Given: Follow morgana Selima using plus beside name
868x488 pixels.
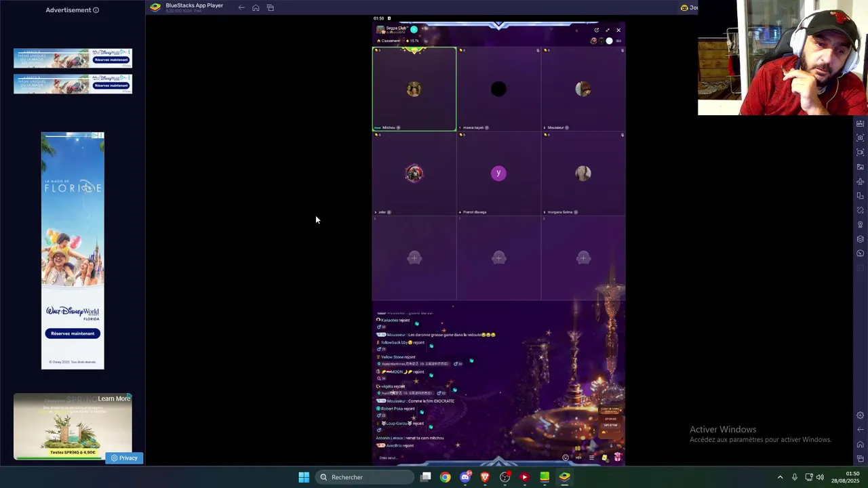Looking at the screenshot, I should point(576,212).
